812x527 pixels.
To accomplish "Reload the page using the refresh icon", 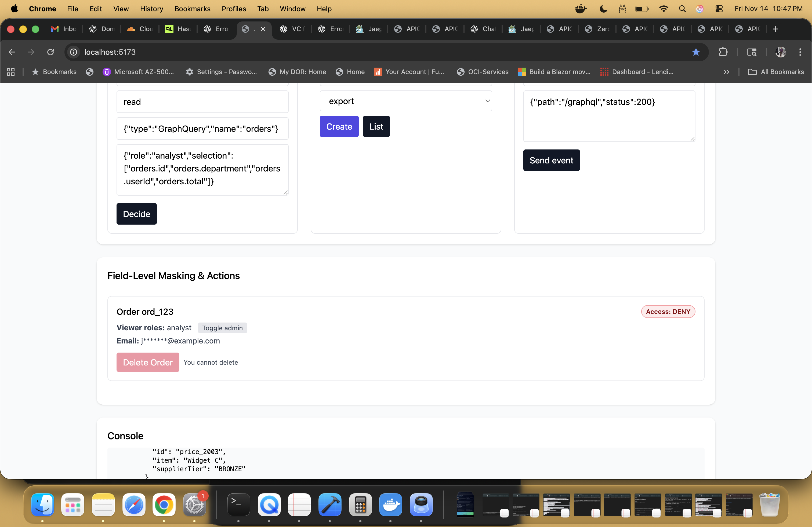I will point(50,52).
